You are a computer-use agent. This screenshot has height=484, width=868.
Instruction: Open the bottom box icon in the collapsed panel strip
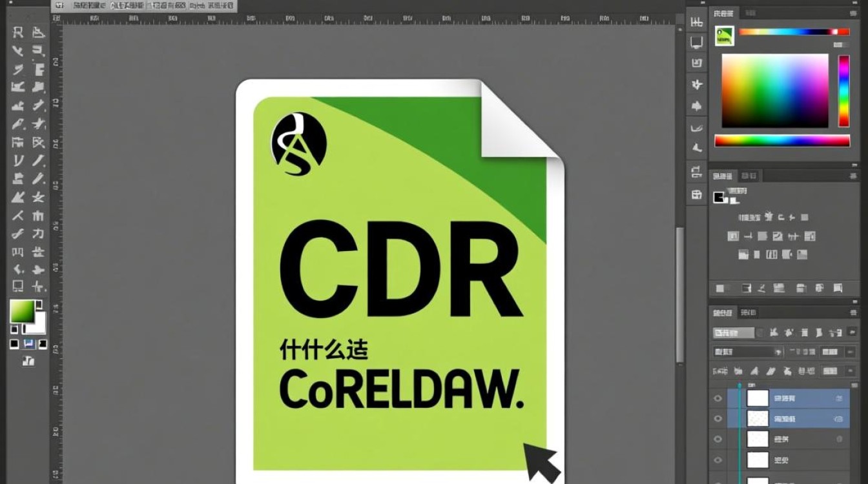click(697, 194)
